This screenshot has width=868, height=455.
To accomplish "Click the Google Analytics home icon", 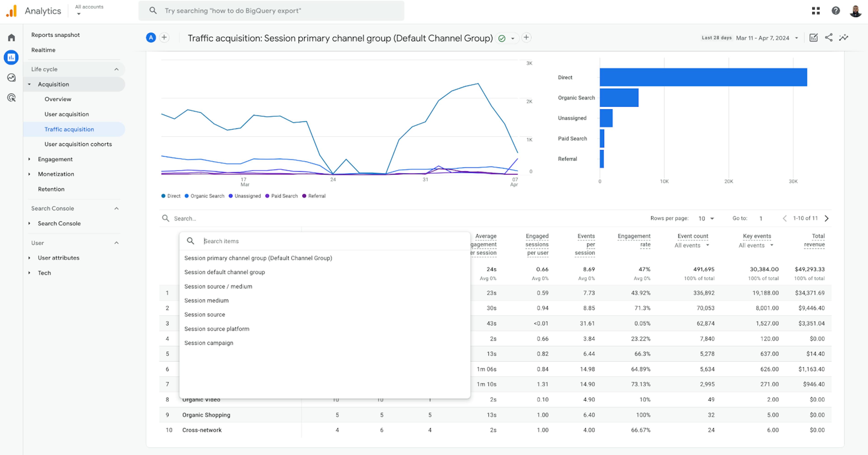I will click(12, 36).
